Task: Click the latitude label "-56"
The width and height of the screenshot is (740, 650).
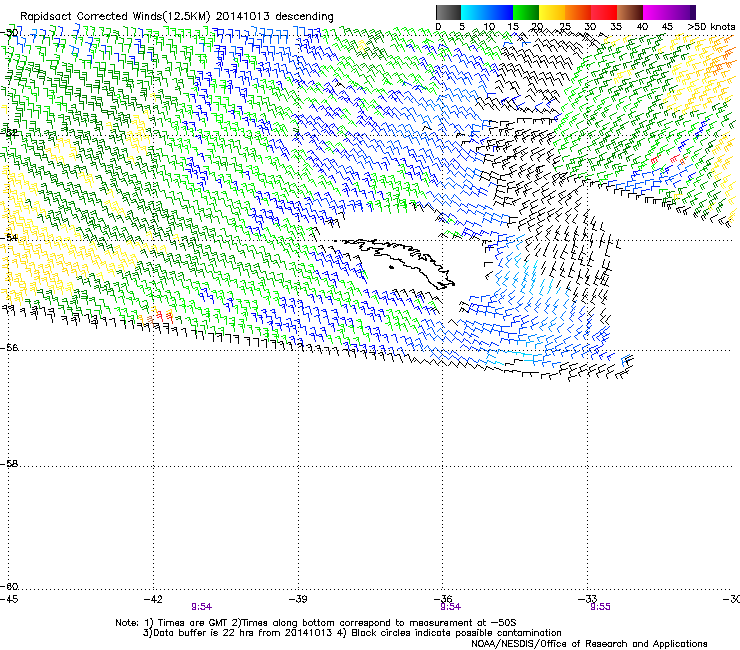Action: (x=9, y=348)
